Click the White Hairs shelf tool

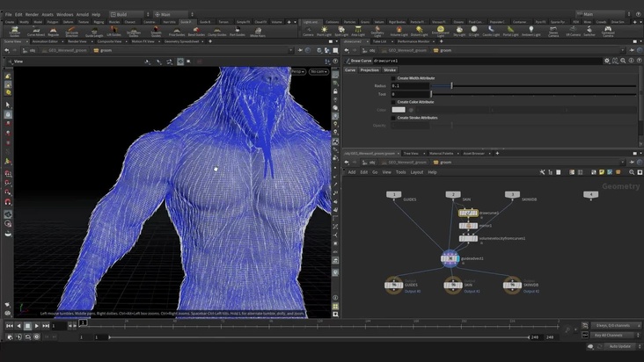click(257, 32)
